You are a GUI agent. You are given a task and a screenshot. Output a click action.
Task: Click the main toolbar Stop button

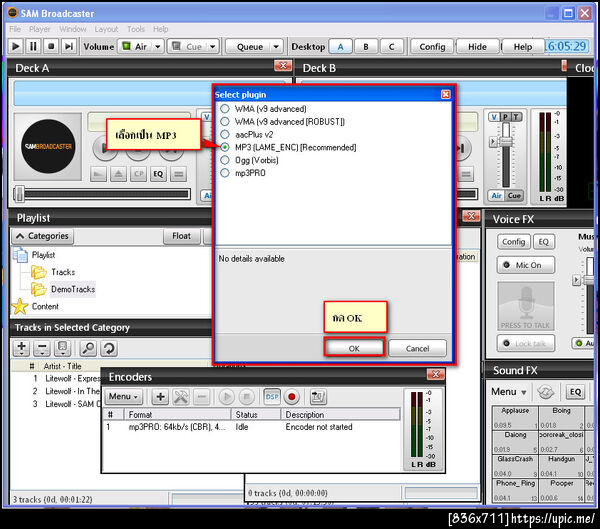pos(51,47)
